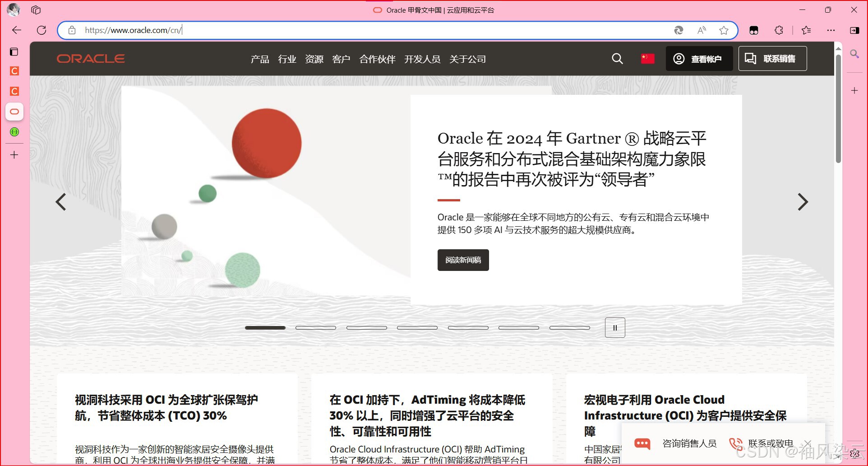Open the 客户 menu
The width and height of the screenshot is (868, 466).
tap(341, 59)
